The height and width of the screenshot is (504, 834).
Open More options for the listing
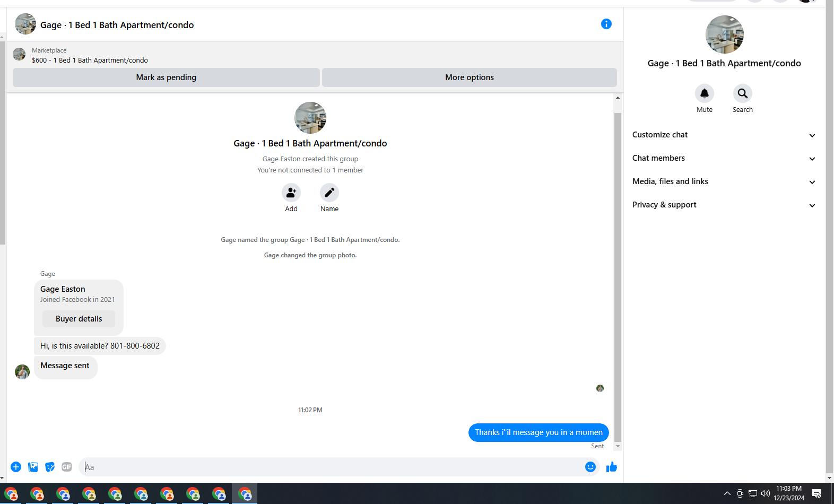point(470,77)
